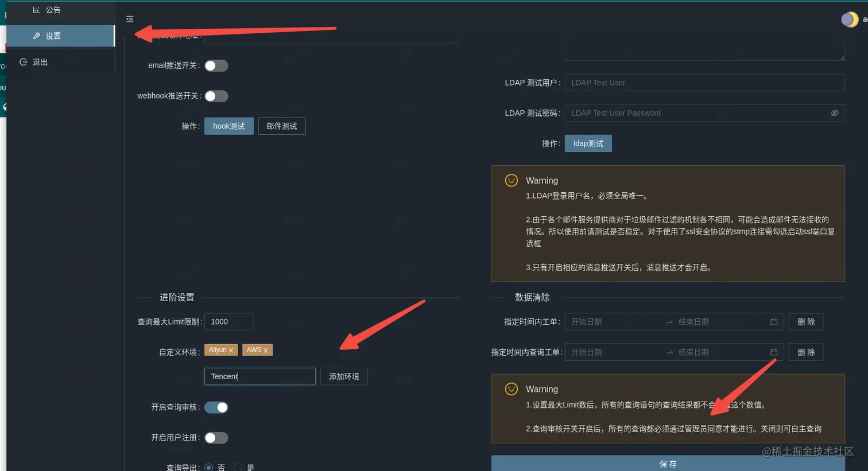Viewport: 868px width, 471px height.
Task: Toggle the email推送开关 switch
Action: [216, 66]
